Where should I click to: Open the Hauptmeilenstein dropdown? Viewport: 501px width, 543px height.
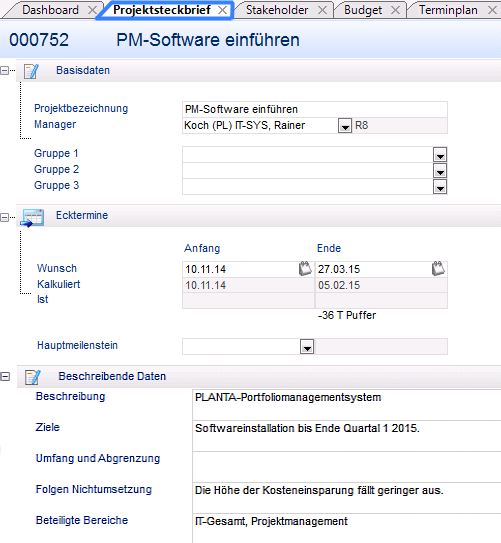307,347
